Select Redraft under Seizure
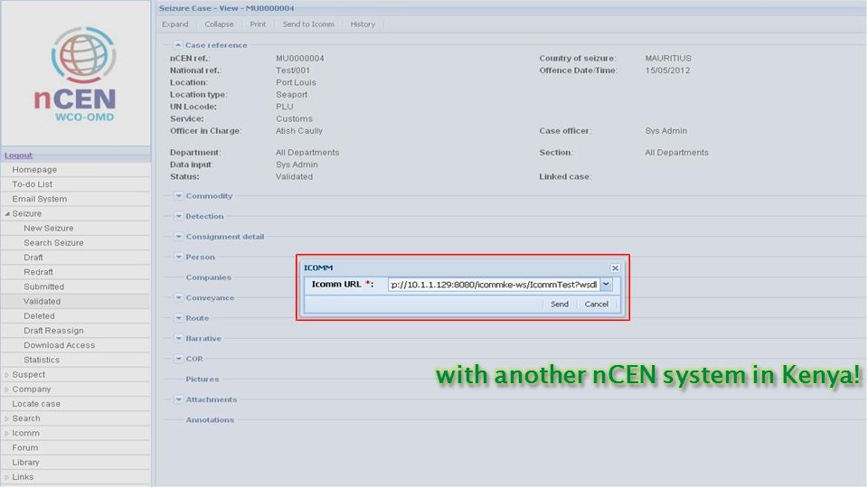The height and width of the screenshot is (488, 868). pyautogui.click(x=38, y=272)
